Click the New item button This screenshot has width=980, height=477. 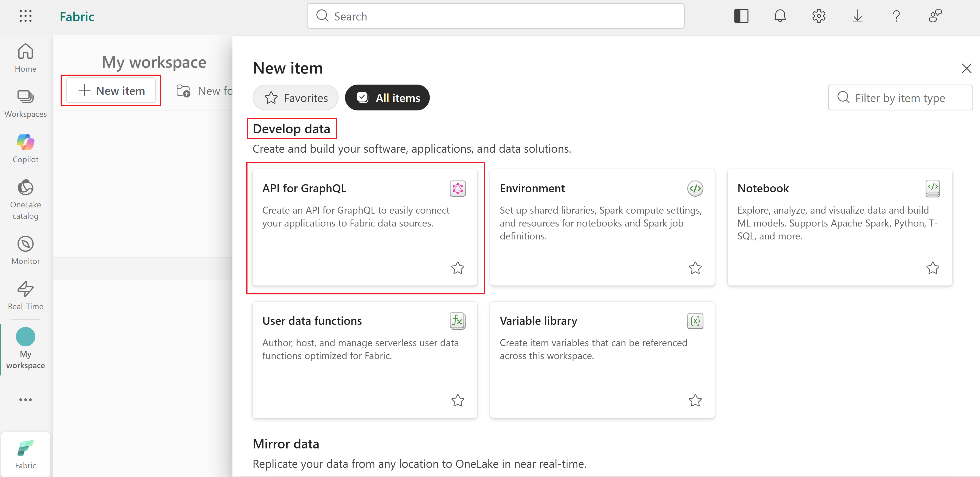coord(111,90)
